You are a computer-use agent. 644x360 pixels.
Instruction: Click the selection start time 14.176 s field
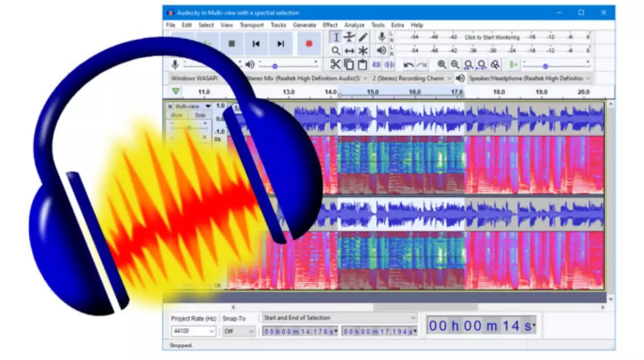[300, 331]
